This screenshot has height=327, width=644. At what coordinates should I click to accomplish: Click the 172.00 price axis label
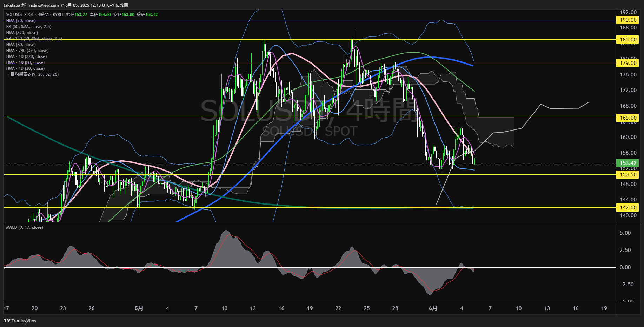tap(628, 90)
